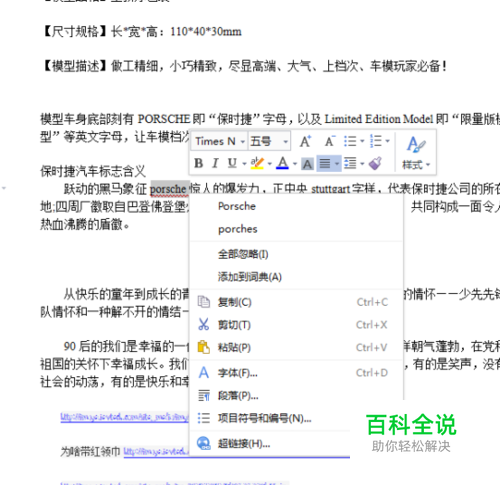The image size is (500, 485).
Task: Click the clipboard icon beside 粘贴
Action: 204,347
